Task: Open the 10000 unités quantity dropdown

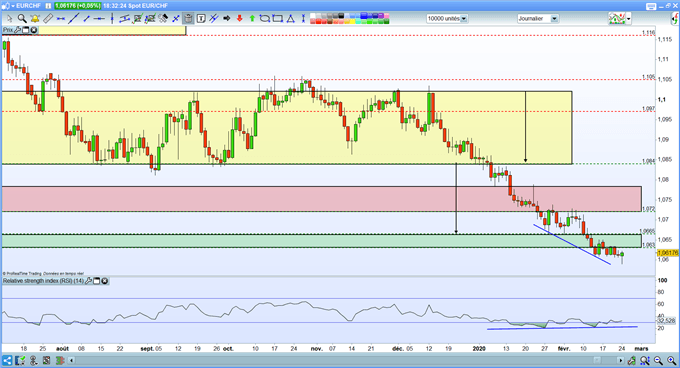Action: click(447, 19)
